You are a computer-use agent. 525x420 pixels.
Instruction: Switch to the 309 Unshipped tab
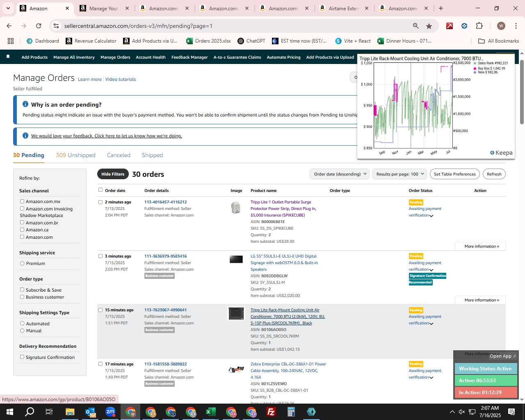click(75, 155)
